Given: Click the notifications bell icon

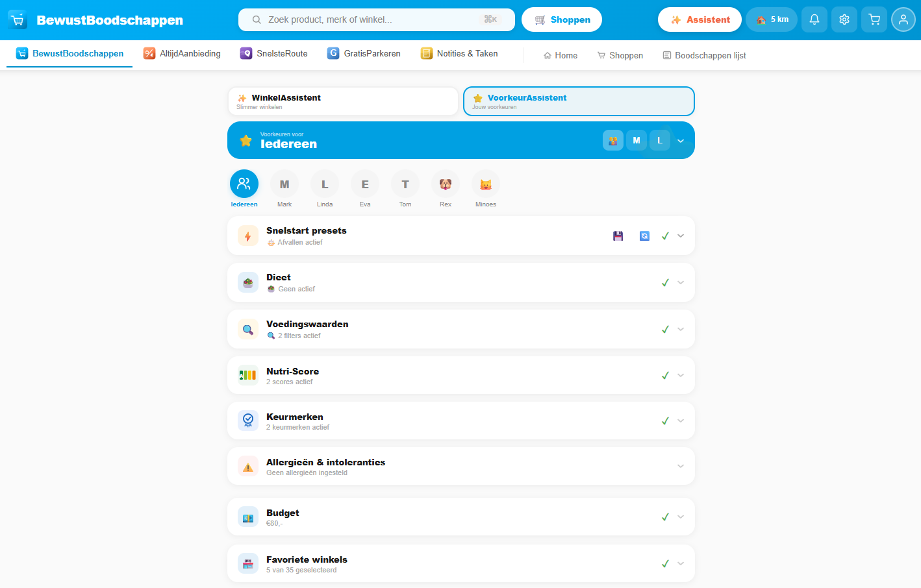Looking at the screenshot, I should pyautogui.click(x=814, y=19).
